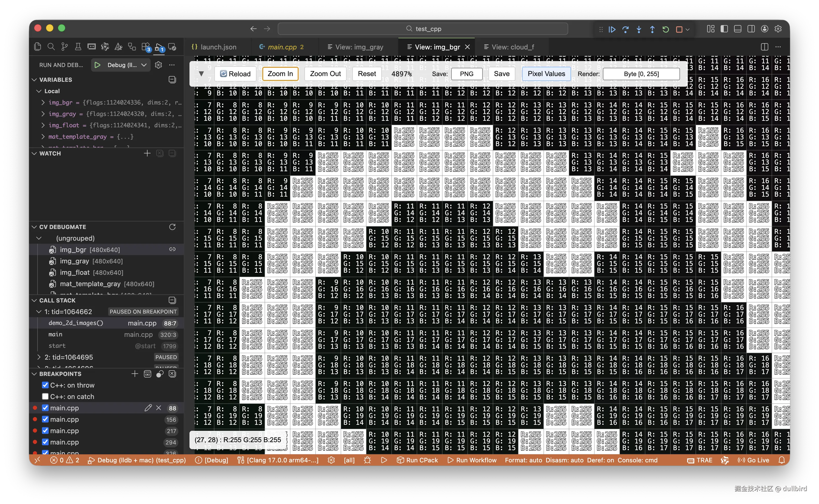
Task: Click the debug Continue icon
Action: pos(612,29)
